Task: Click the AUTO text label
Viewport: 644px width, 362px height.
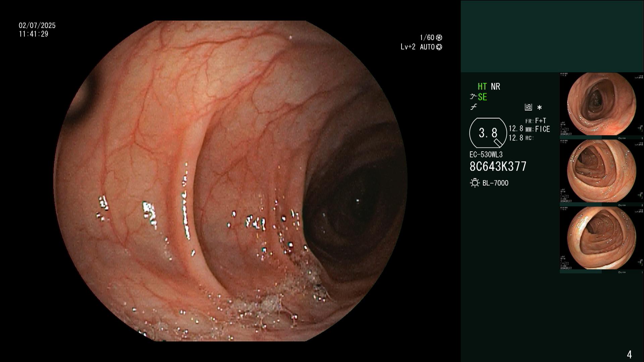Action: pos(427,47)
